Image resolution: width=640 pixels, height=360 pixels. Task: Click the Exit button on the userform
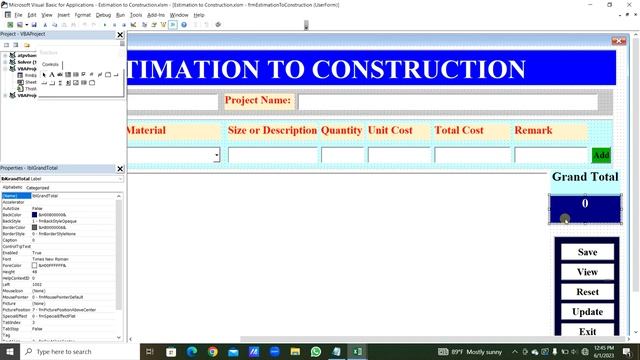pyautogui.click(x=587, y=330)
